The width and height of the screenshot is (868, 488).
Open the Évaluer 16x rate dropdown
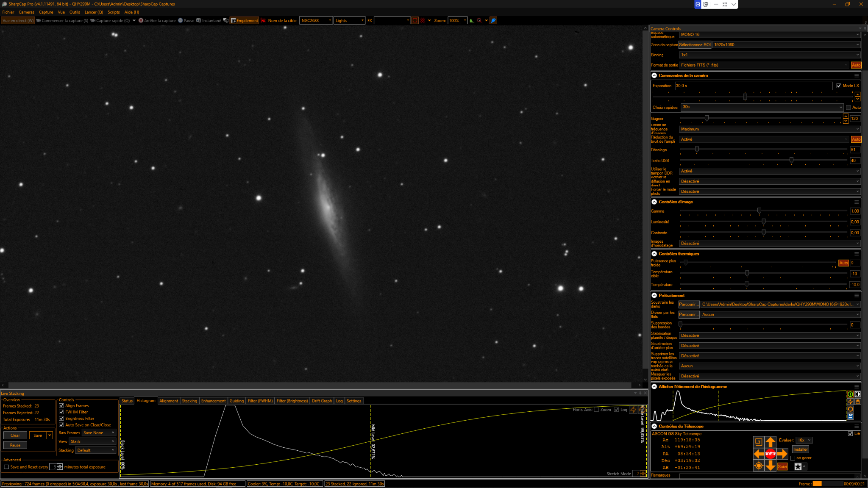tap(804, 440)
